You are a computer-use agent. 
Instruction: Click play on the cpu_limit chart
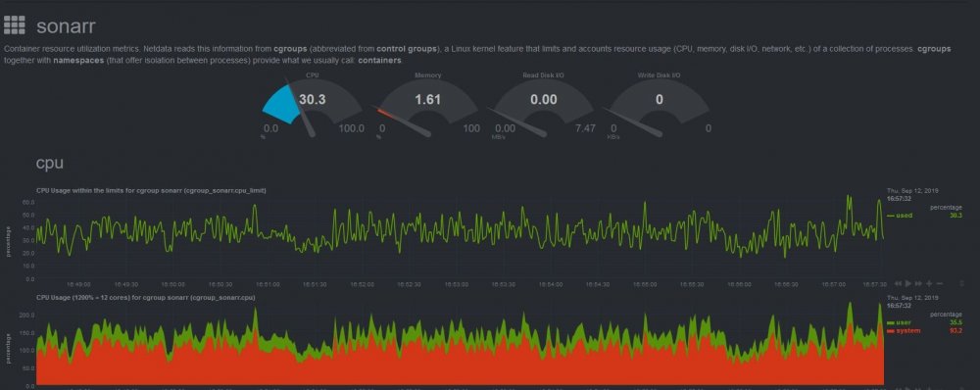coord(908,284)
